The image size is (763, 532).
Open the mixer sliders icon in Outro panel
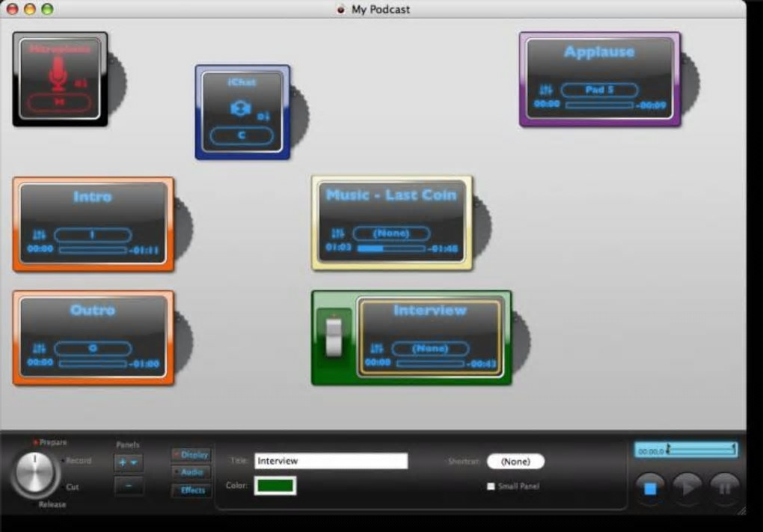(39, 349)
